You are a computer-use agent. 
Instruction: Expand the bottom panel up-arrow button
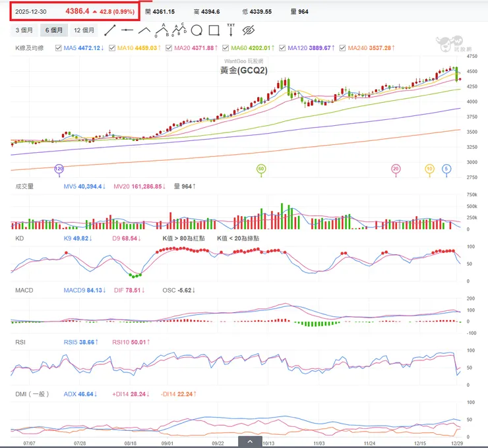[x=250, y=441]
